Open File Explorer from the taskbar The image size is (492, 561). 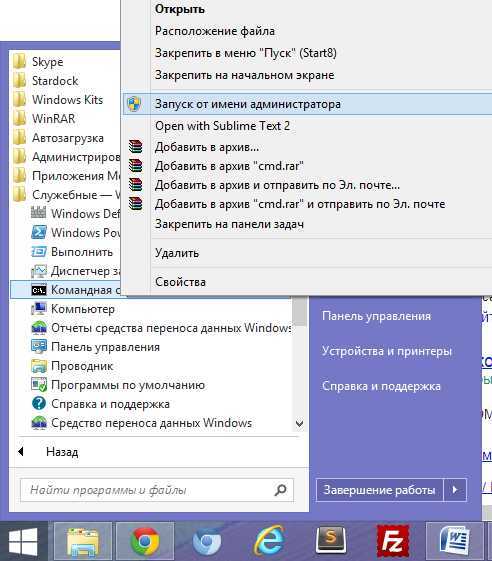pyautogui.click(x=83, y=541)
